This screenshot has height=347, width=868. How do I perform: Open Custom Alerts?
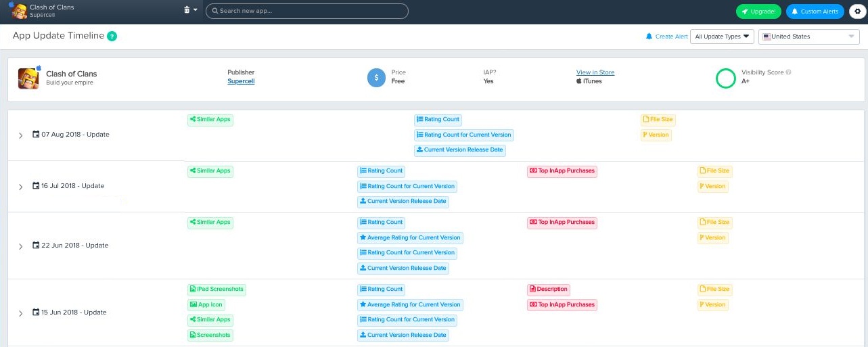pyautogui.click(x=815, y=11)
